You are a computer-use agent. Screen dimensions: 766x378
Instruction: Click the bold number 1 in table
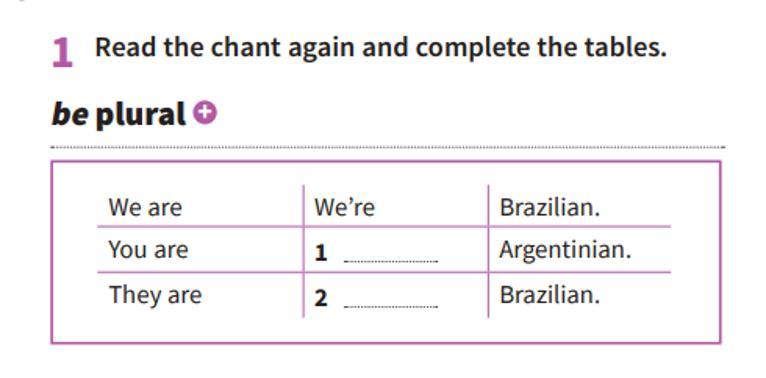point(320,253)
